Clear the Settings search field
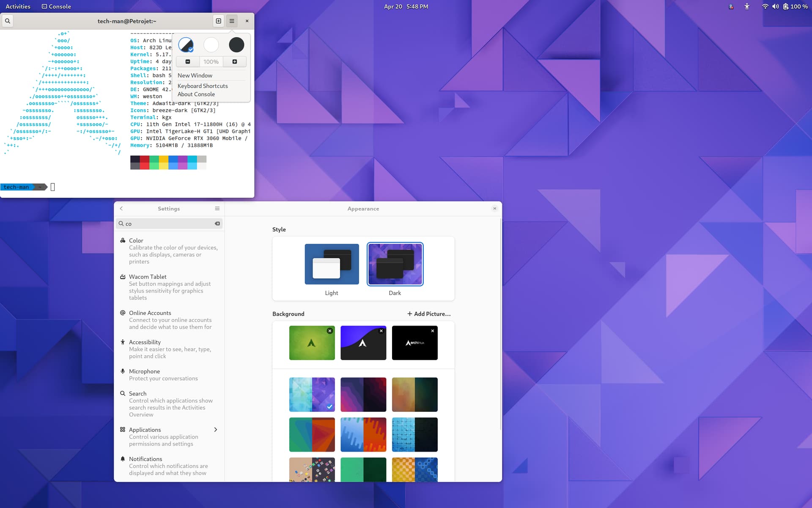The height and width of the screenshot is (508, 812). click(217, 224)
